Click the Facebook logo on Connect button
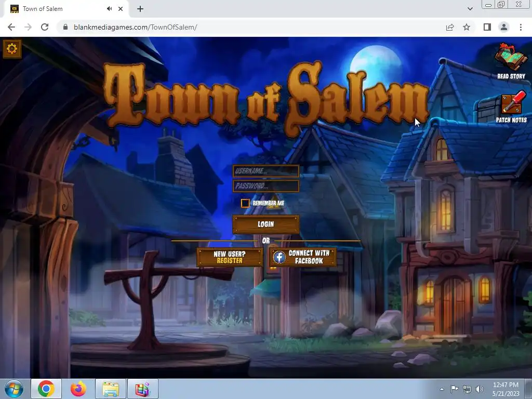This screenshot has width=532, height=399. (279, 257)
